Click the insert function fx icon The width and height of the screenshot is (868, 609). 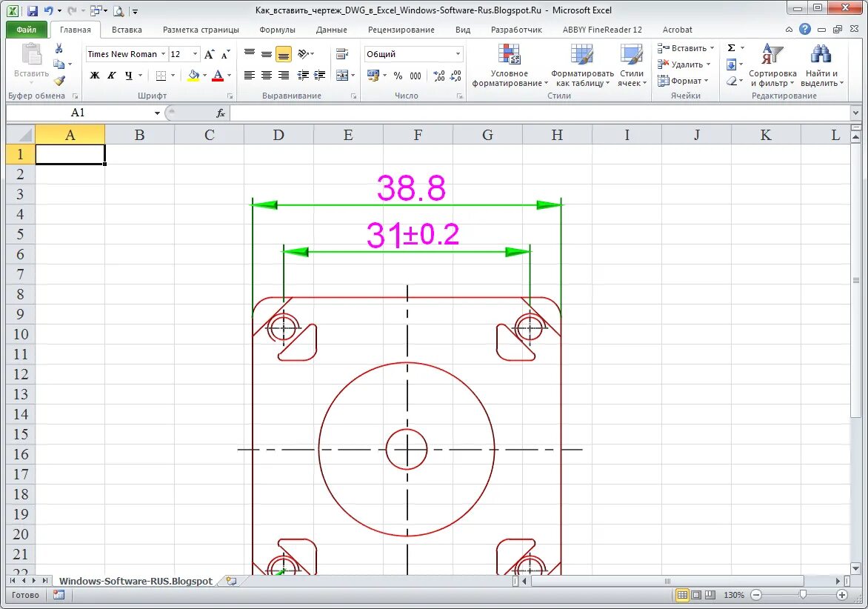[x=220, y=113]
